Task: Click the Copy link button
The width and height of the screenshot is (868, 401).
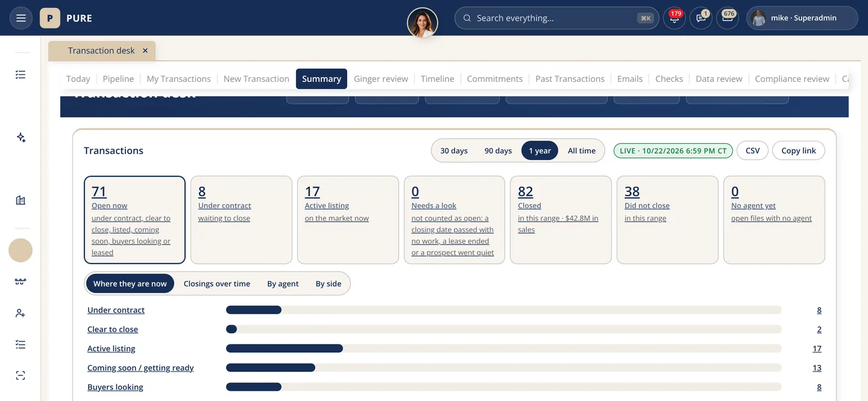Action: pos(799,151)
